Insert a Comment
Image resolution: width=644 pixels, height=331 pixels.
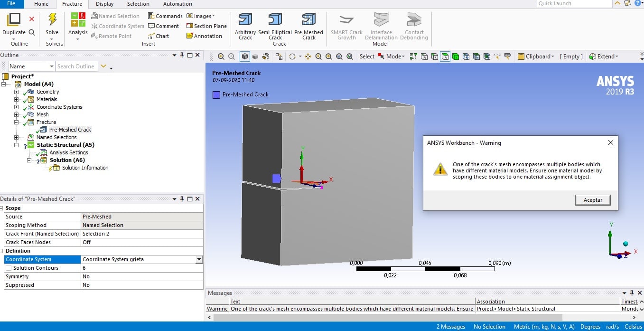164,26
